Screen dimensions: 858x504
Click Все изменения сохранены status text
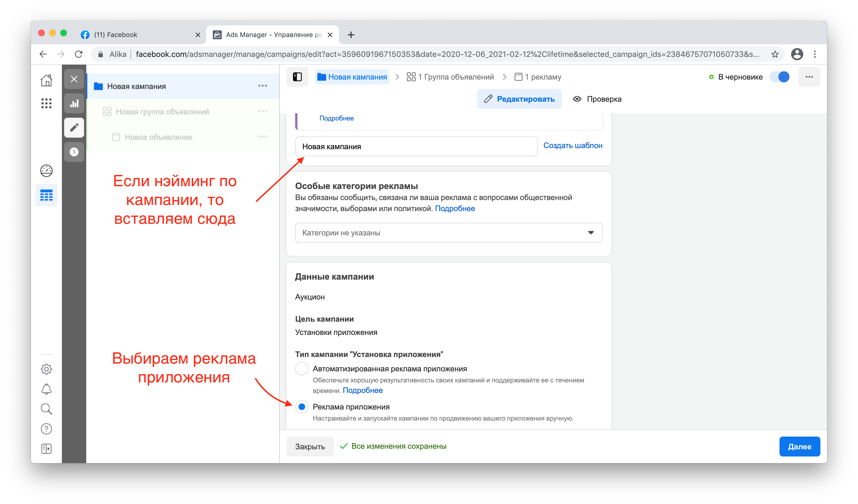399,446
